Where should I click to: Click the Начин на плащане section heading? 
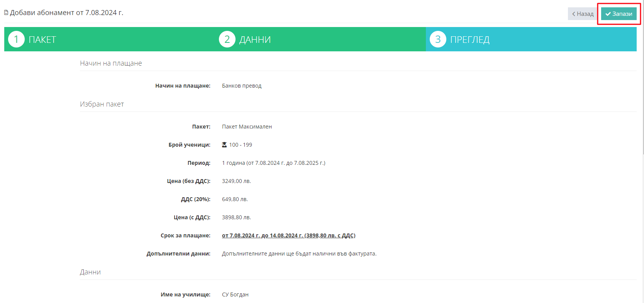point(111,63)
